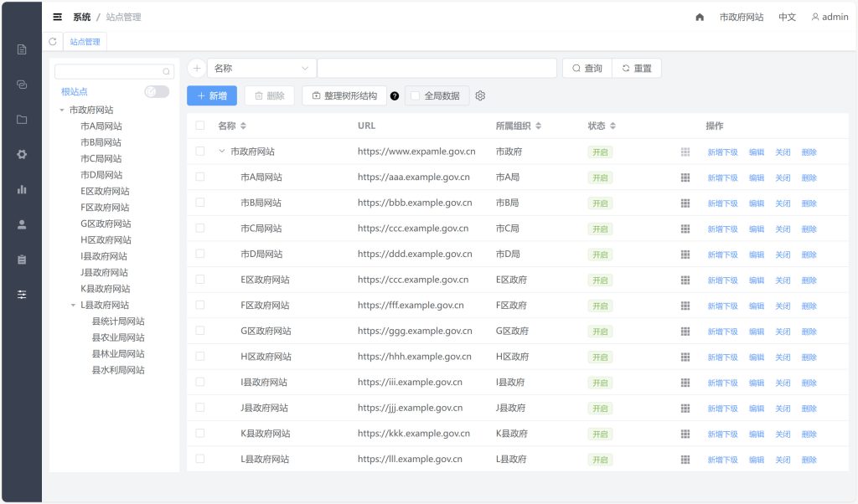Viewport: 858px width, 504px height.
Task: Click the grid icon in E区政府网站 row
Action: point(685,280)
